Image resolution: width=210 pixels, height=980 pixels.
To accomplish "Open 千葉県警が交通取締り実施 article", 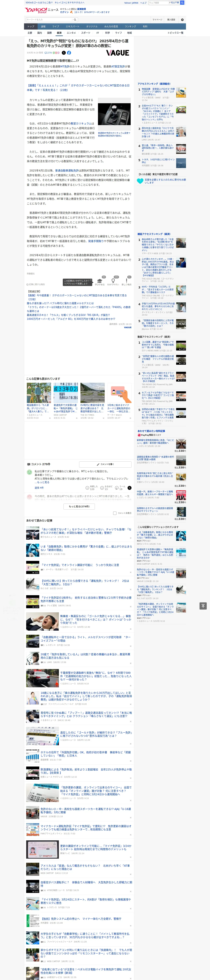I will pyautogui.click(x=96, y=676).
